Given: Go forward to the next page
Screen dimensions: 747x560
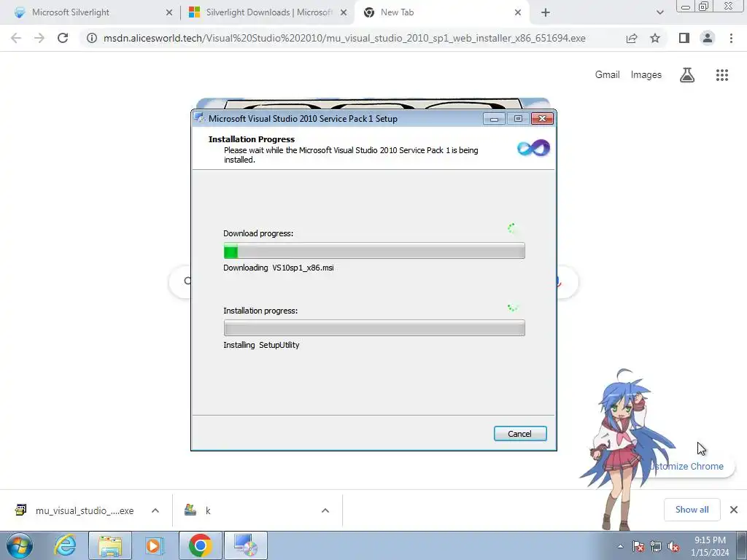Looking at the screenshot, I should point(39,38).
